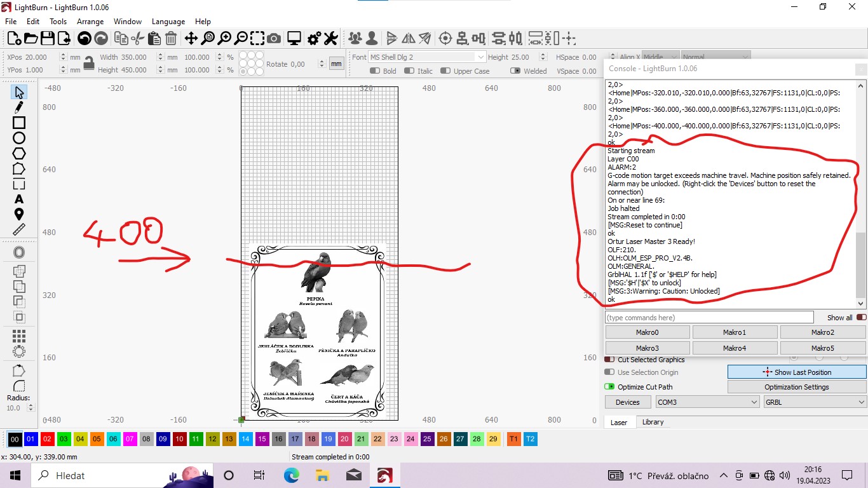Toggle the Show all switch in console
Screen dimensions: 868x488
click(861, 317)
